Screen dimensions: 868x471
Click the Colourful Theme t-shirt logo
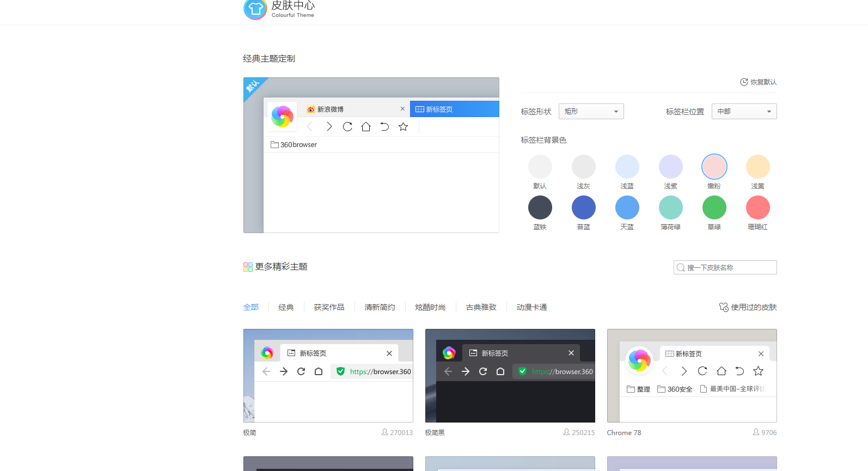[255, 9]
